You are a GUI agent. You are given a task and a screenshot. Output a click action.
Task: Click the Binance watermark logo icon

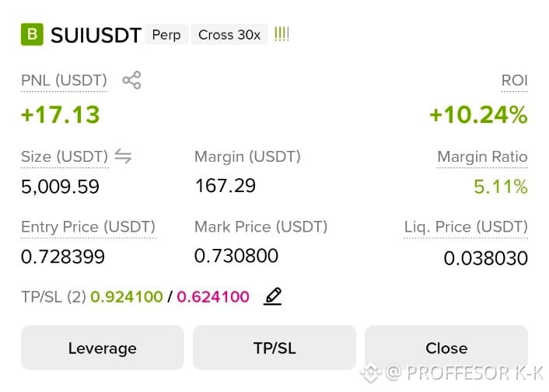pyautogui.click(x=371, y=373)
